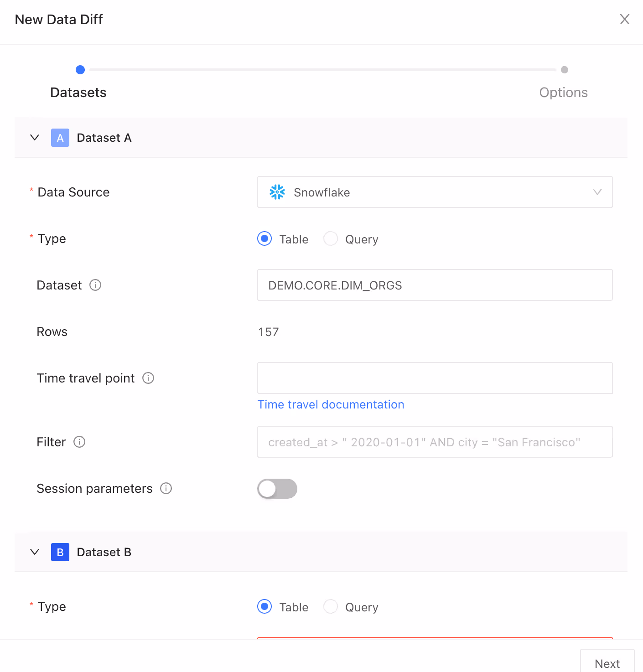This screenshot has height=672, width=643.
Task: Click the Dataset A badge icon
Action: [x=60, y=138]
